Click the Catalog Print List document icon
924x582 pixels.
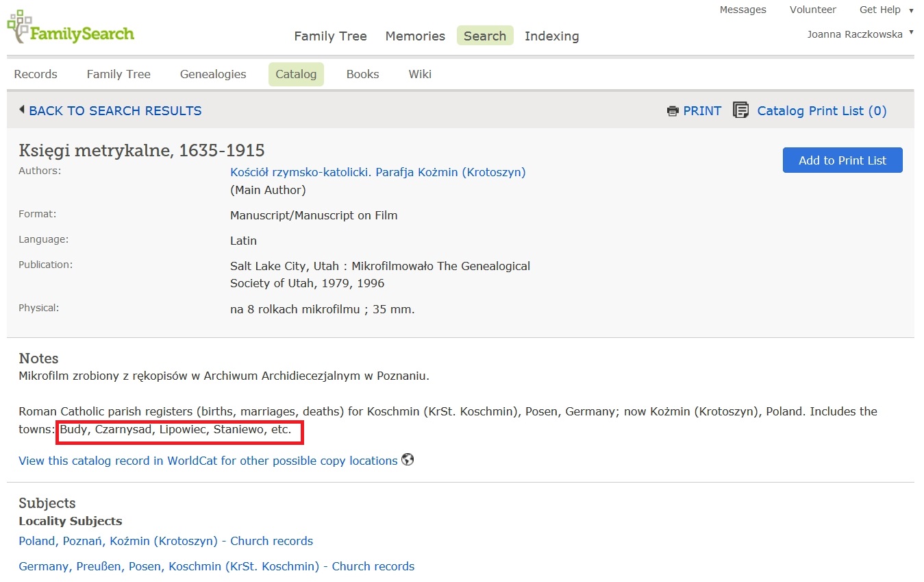coord(740,110)
